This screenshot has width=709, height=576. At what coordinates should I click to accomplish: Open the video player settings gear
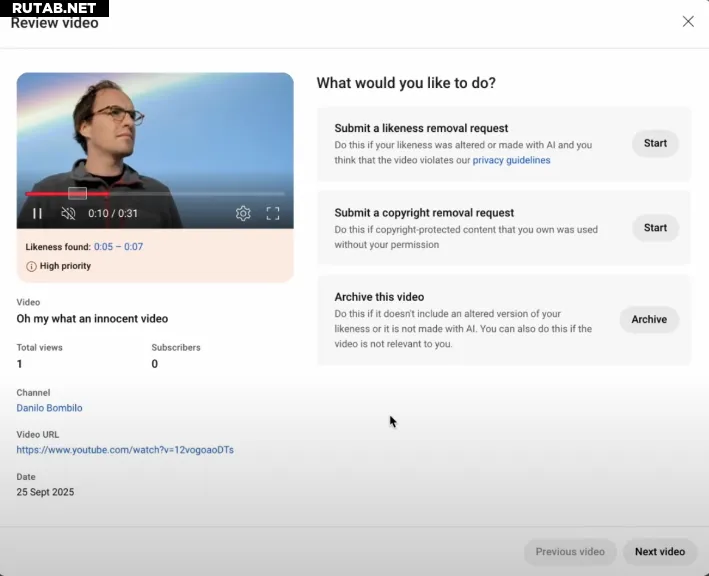[x=243, y=213]
